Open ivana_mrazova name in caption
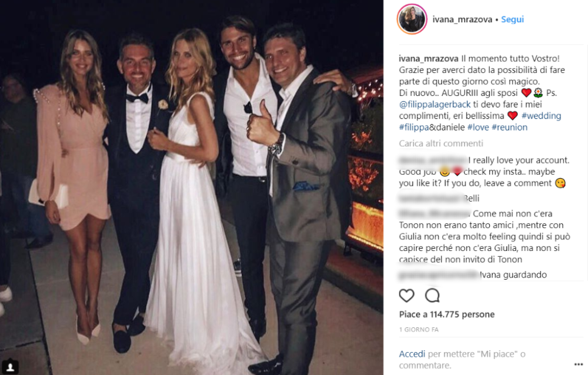The width and height of the screenshot is (588, 375). pyautogui.click(x=429, y=59)
